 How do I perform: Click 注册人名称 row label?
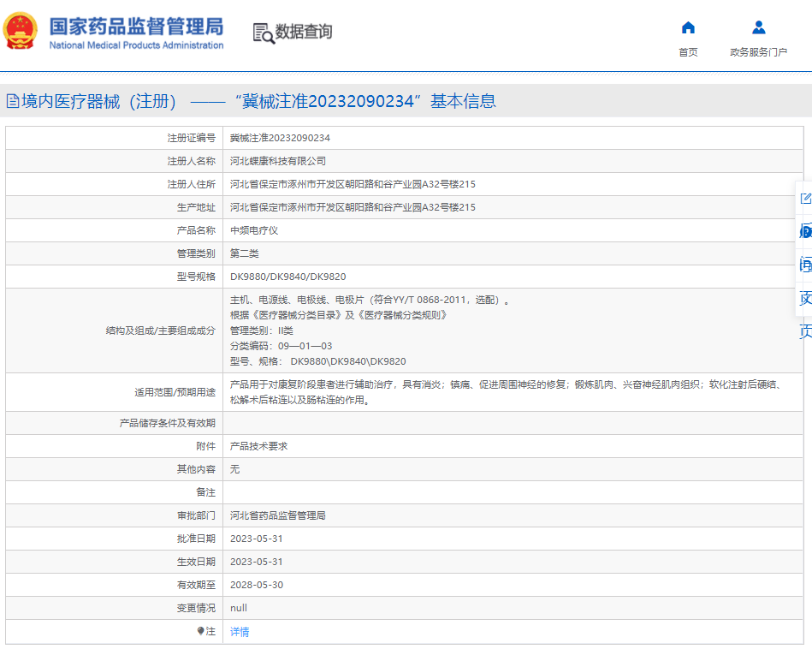pyautogui.click(x=191, y=161)
